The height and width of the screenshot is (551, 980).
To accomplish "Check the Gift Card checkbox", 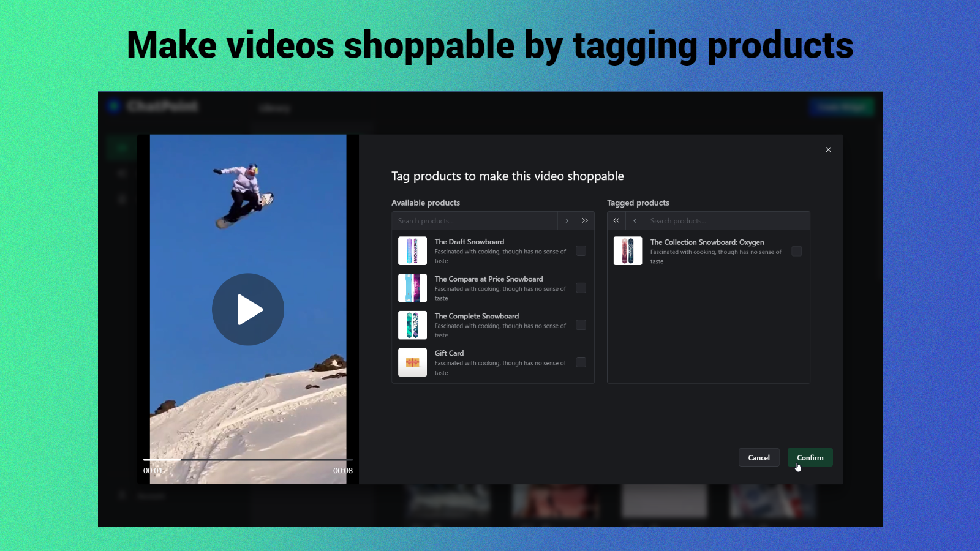I will click(581, 362).
